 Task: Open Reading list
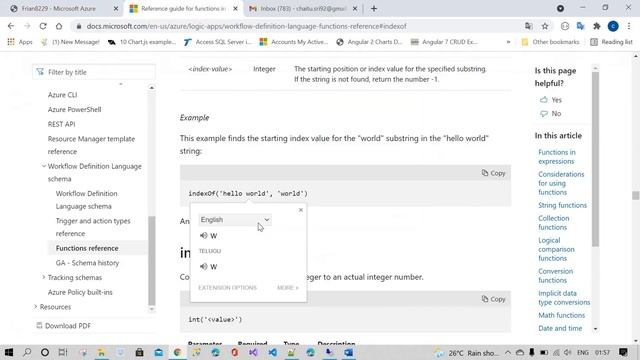click(x=611, y=42)
